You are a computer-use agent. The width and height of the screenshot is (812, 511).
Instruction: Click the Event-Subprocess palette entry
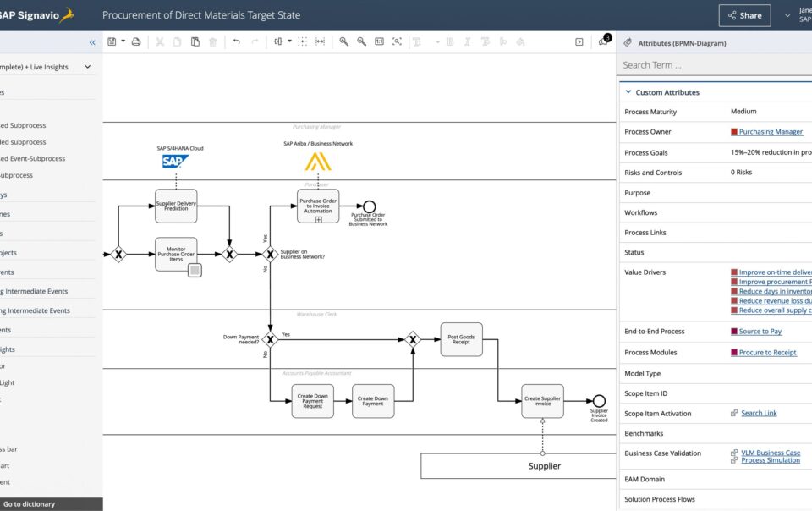click(33, 158)
